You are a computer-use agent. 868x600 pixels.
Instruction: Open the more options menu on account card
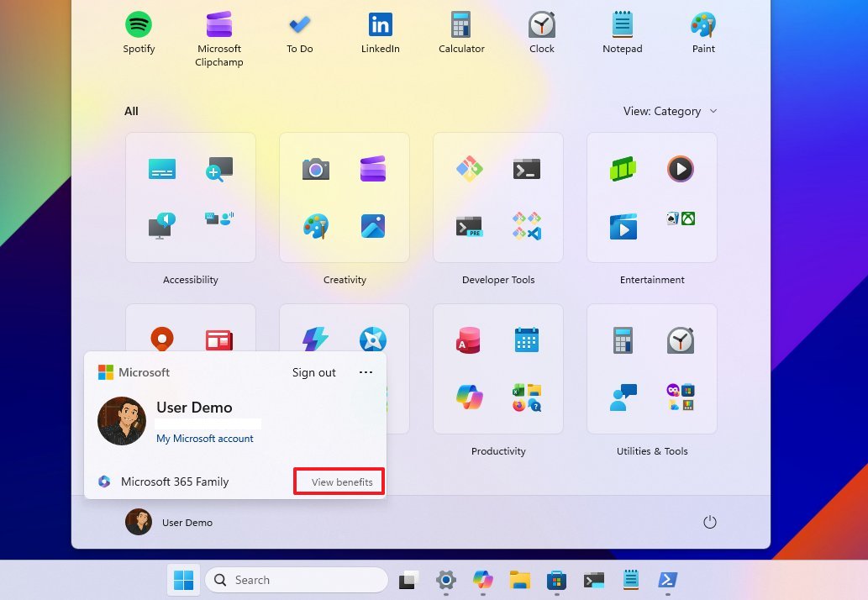click(366, 372)
